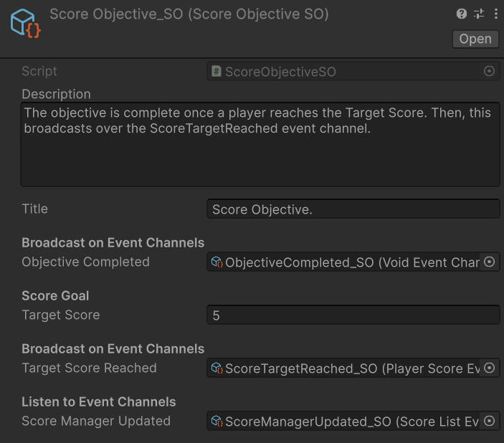Screen dimensions: 504x443
Task: Click the Target Score property label
Action: tap(61, 315)
